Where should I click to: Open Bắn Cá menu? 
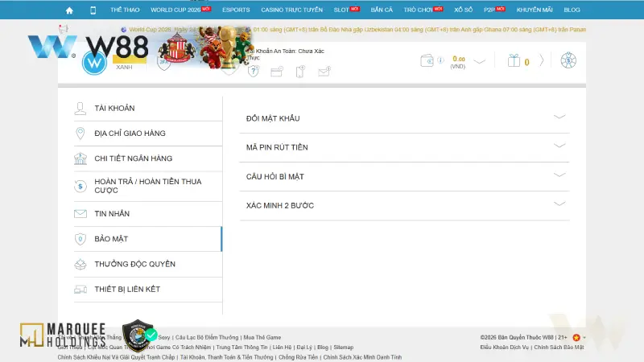(382, 10)
